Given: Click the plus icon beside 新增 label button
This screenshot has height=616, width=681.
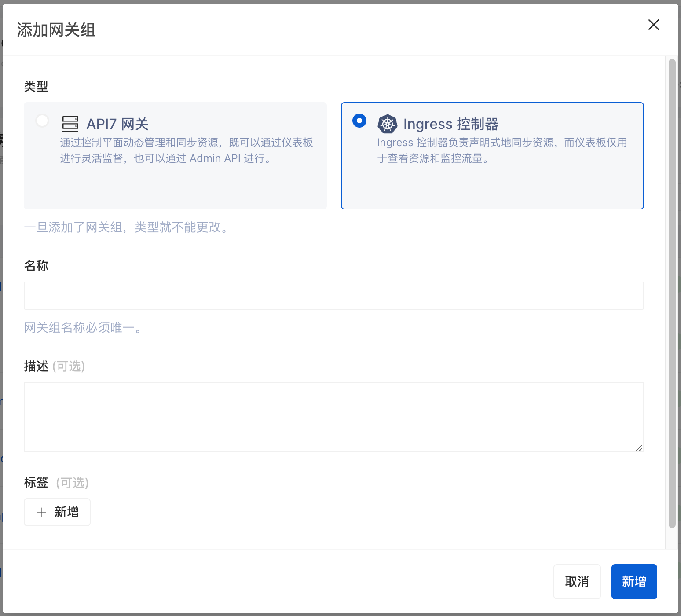Looking at the screenshot, I should (41, 512).
